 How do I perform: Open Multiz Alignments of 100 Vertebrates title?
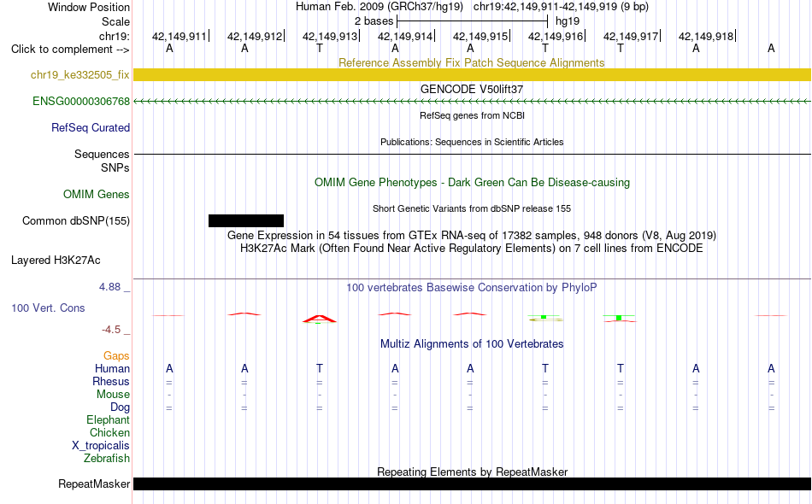point(472,344)
